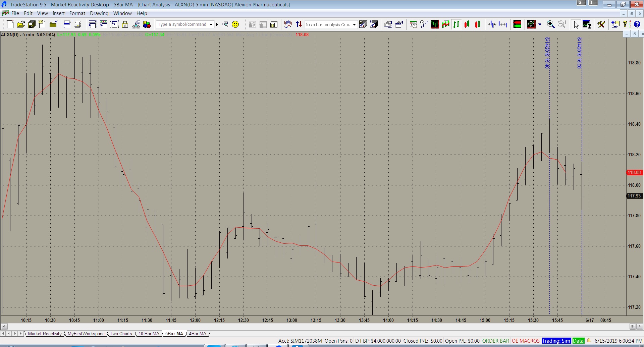Viewport: 644px width, 347px height.
Task: Click the zoom in magnifier icon
Action: (550, 24)
